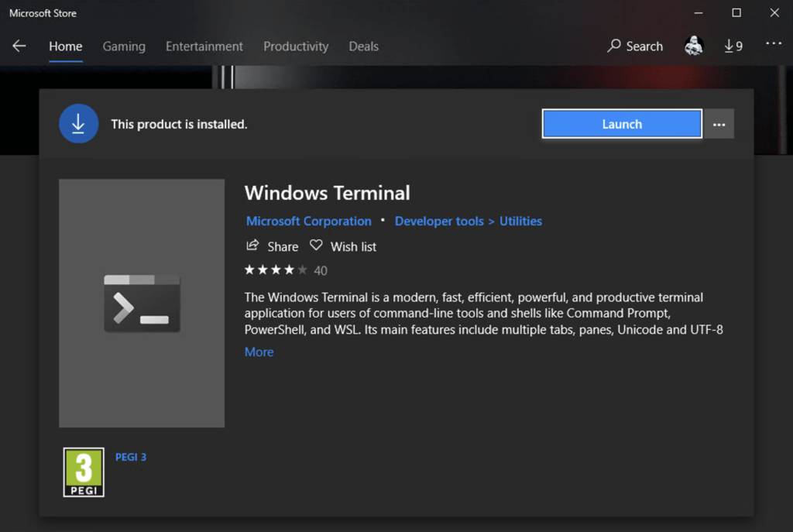Click the Windows Terminal app logo
Image resolution: width=793 pixels, height=532 pixels.
pos(142,304)
